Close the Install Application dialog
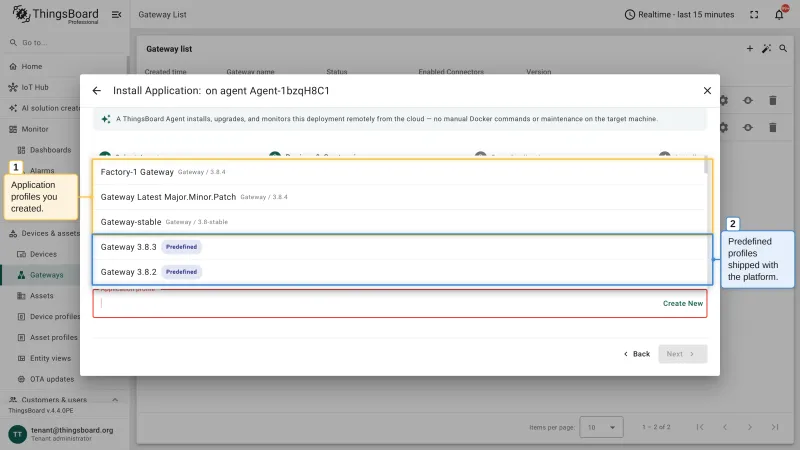This screenshot has height=450, width=800. click(x=707, y=91)
